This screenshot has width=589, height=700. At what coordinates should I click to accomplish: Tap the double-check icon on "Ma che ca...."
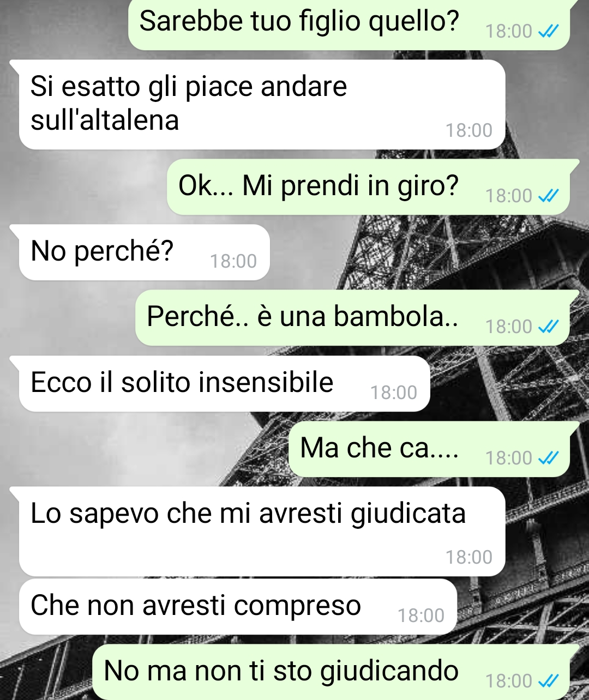548,458
